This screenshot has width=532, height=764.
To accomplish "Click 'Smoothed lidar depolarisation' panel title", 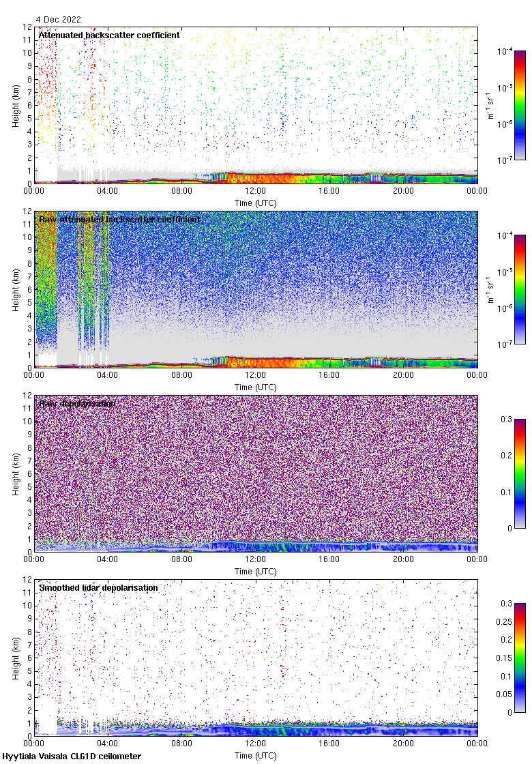I will (x=98, y=587).
